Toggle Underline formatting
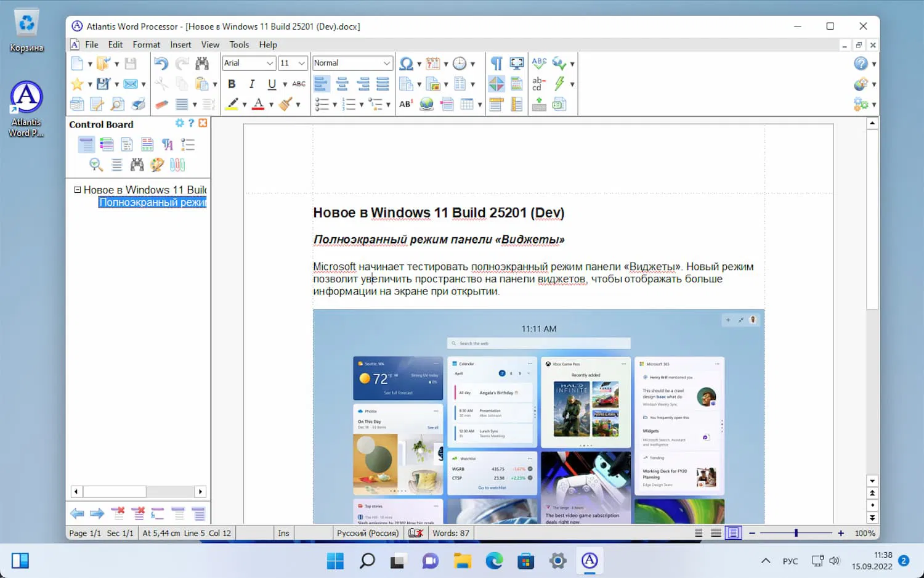The height and width of the screenshot is (578, 924). tap(272, 84)
